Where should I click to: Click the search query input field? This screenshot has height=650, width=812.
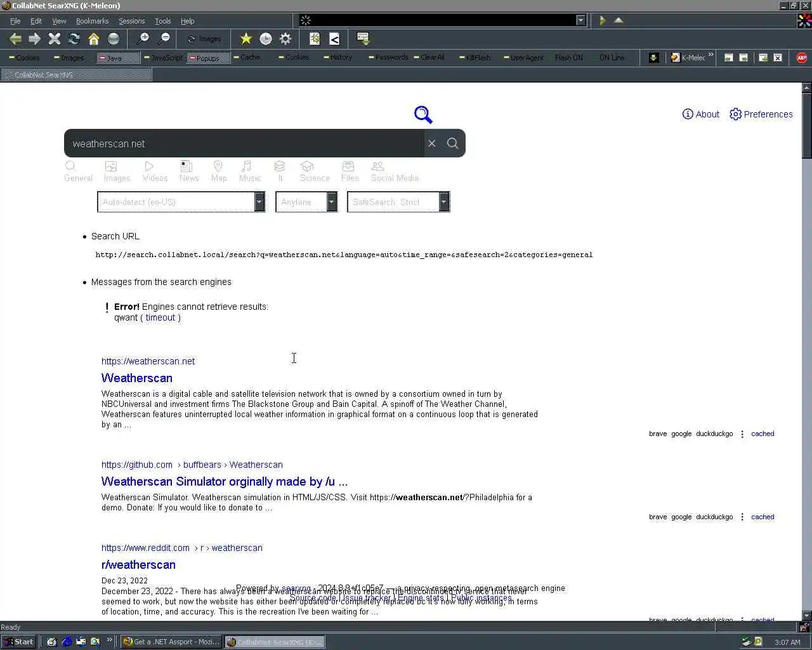coord(244,143)
